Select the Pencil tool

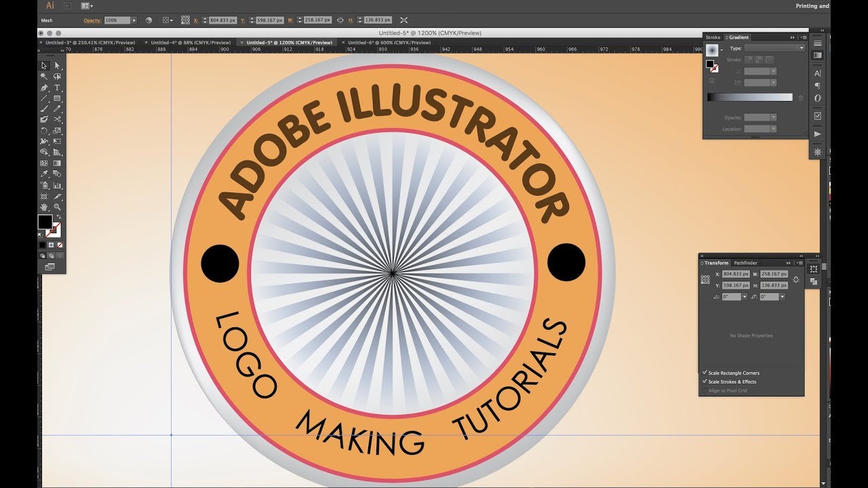(58, 108)
